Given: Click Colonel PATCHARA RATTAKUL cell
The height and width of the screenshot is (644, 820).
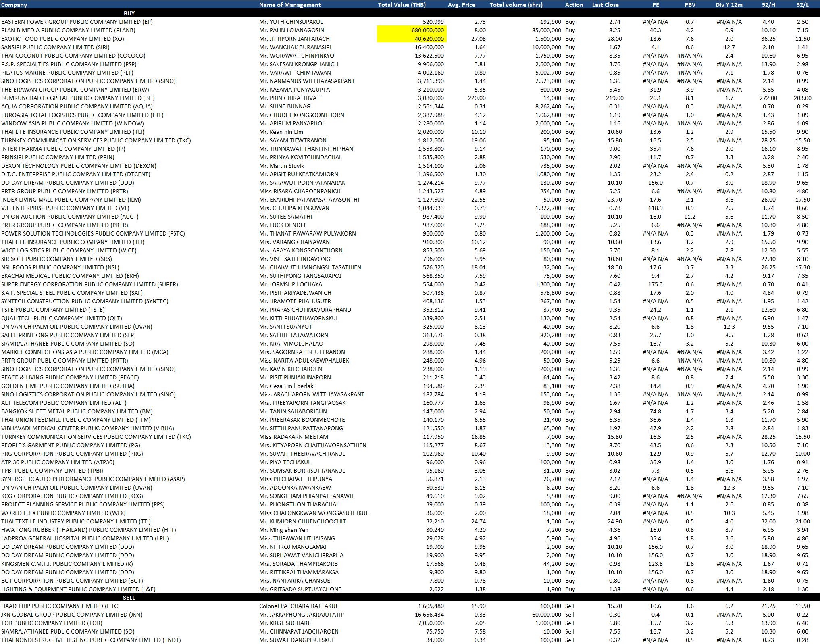Looking at the screenshot, I should [298, 606].
